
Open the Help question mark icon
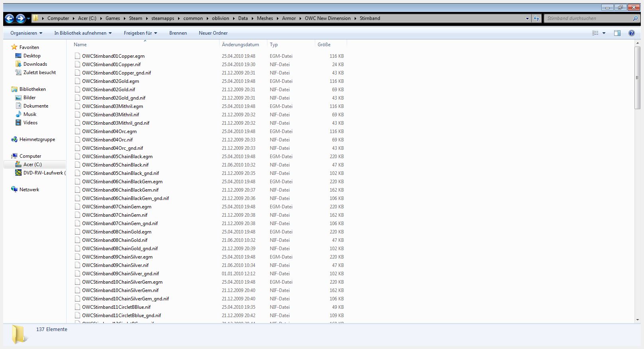click(631, 33)
